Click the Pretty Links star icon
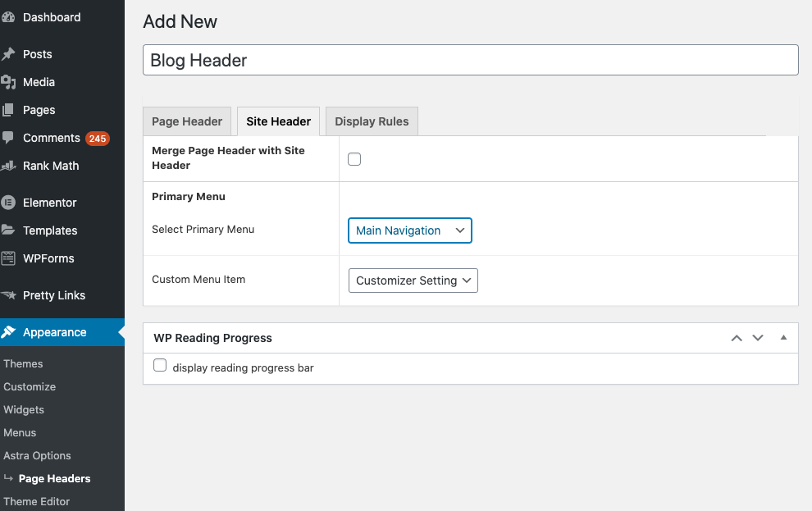 point(8,295)
